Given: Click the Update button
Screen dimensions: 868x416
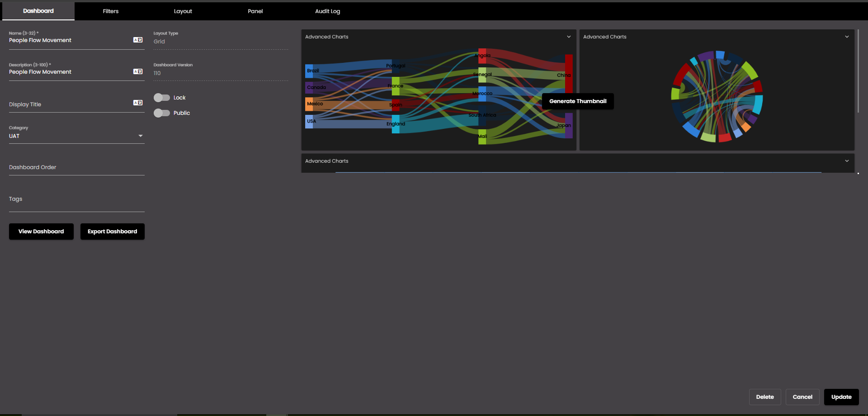Looking at the screenshot, I should [x=841, y=397].
